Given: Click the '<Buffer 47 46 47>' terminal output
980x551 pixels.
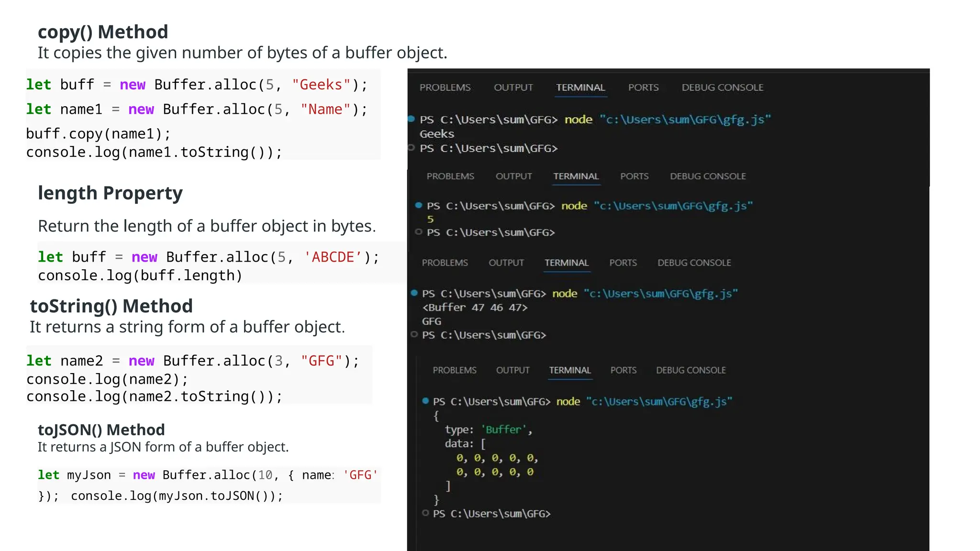Looking at the screenshot, I should coord(475,308).
